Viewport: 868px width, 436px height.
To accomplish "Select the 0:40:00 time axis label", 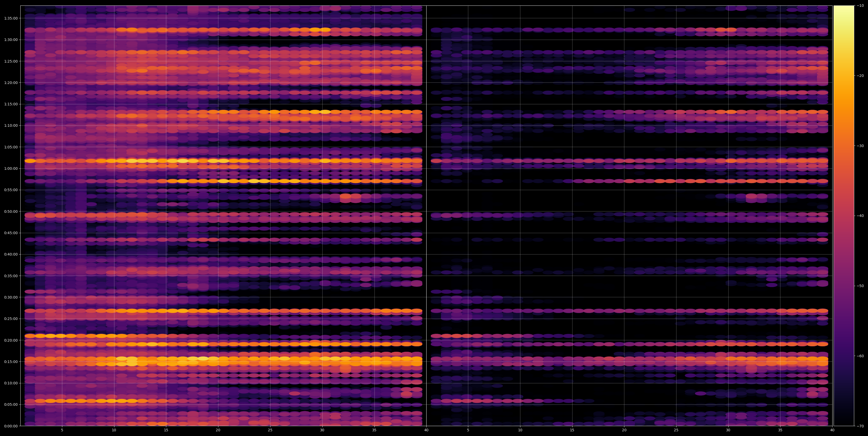I will [x=11, y=254].
